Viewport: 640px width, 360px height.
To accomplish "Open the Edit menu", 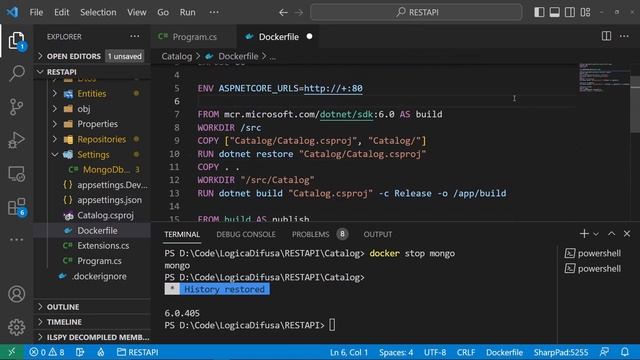I will 62,12.
